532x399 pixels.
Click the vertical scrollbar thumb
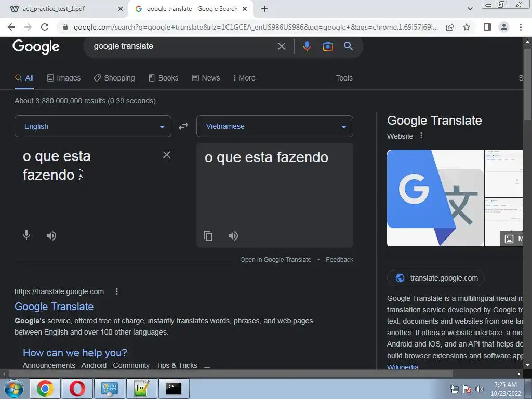[x=527, y=84]
